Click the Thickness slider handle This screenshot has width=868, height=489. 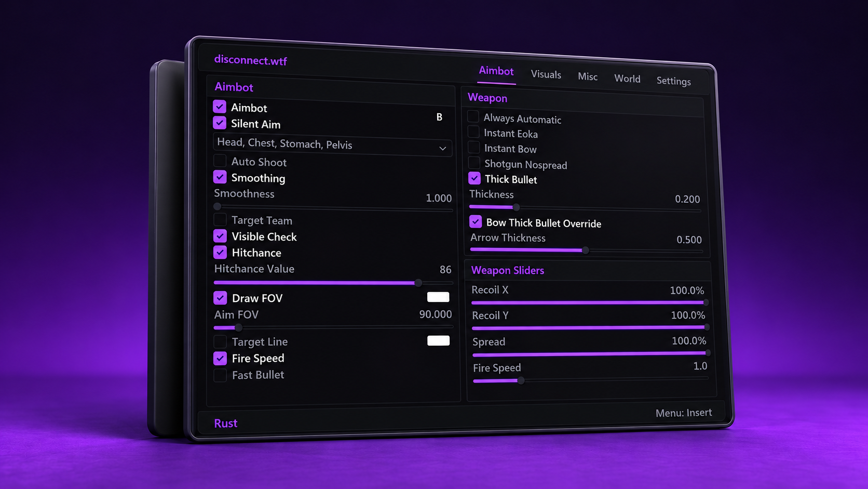(516, 207)
